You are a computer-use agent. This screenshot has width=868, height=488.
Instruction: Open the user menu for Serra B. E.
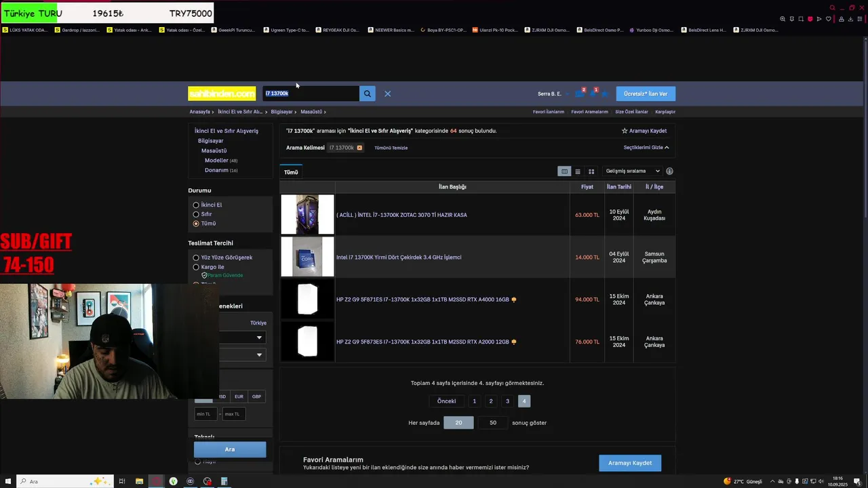click(552, 94)
